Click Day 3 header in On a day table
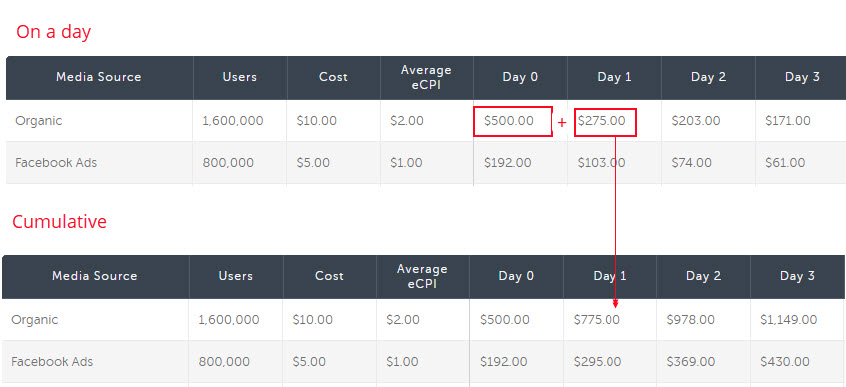Screen dimensions: 846x387 (802, 77)
